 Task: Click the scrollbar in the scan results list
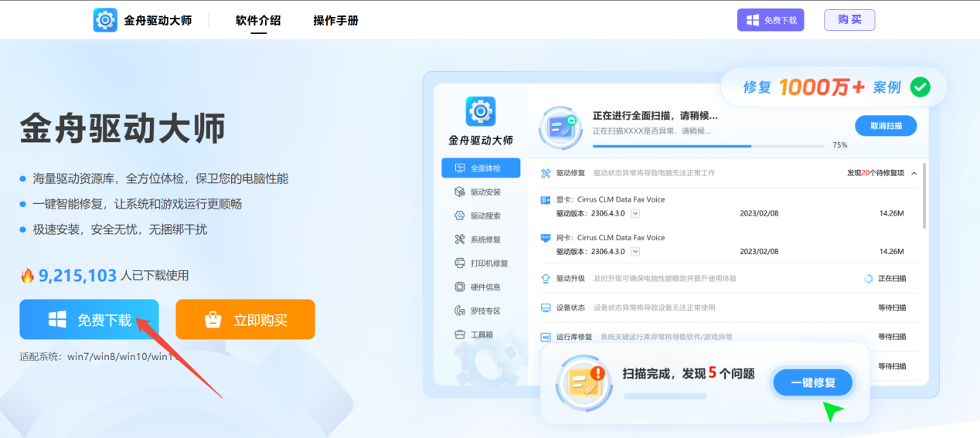point(924,196)
